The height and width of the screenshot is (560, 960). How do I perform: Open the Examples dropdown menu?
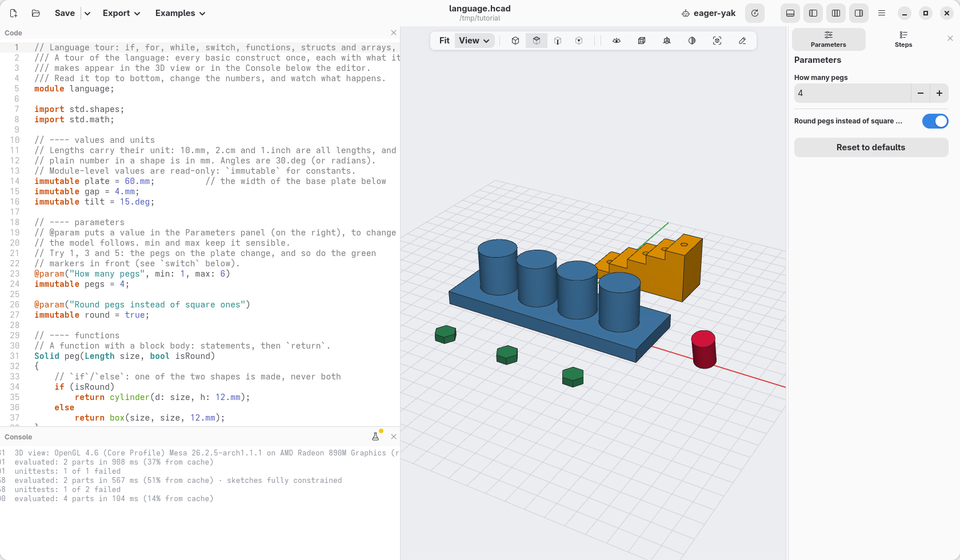181,13
